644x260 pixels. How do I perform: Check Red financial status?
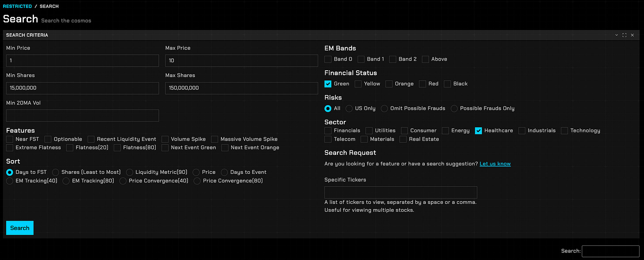422,84
